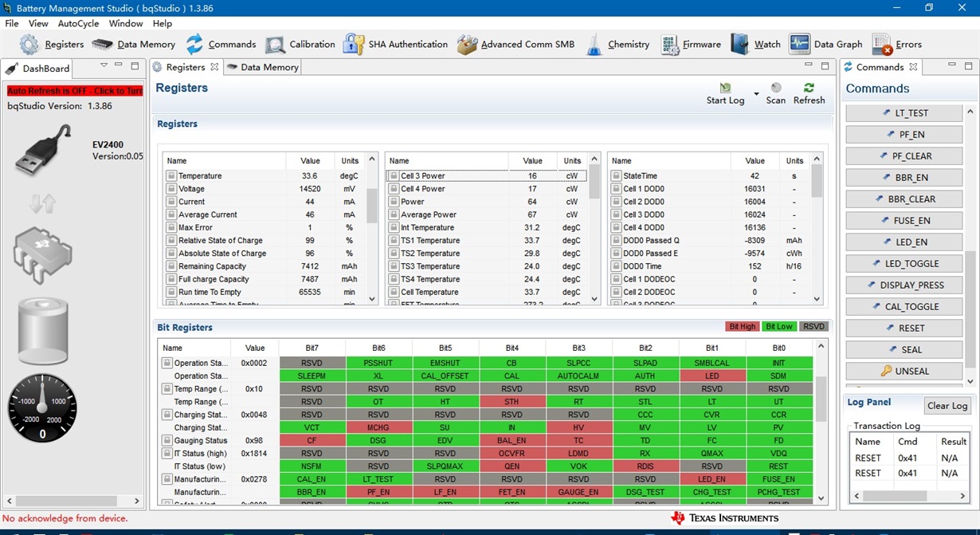
Task: Open the File menu
Action: click(12, 24)
